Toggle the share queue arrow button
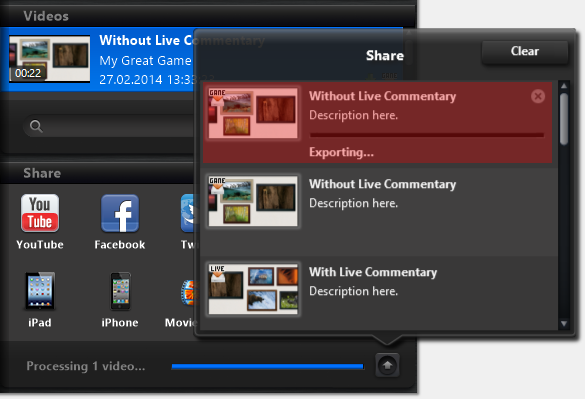Screen dimensions: 585x399 coord(387,365)
